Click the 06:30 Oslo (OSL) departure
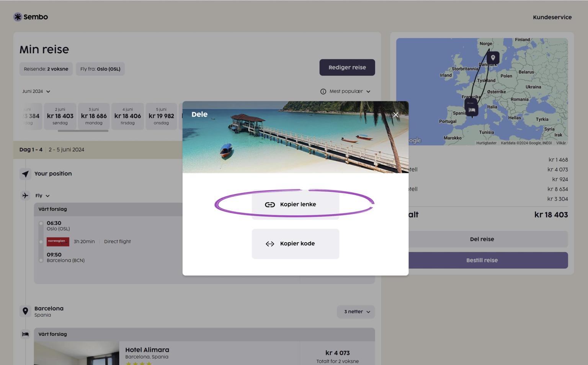Screen dimensions: 588x365 coord(58,226)
